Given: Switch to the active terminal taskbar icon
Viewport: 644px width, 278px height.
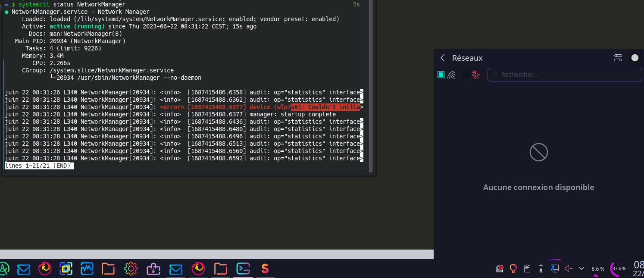Looking at the screenshot, I should click(243, 269).
